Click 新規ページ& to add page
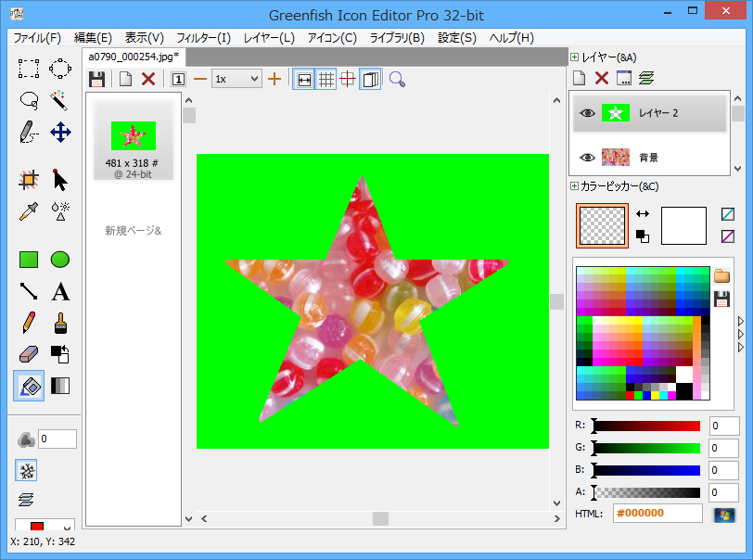This screenshot has height=560, width=753. point(133,230)
